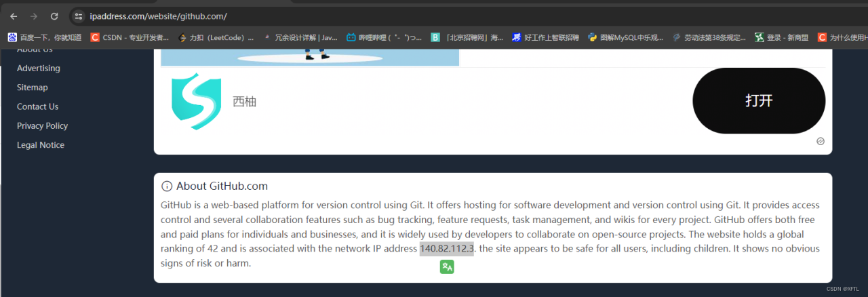The image size is (868, 297).
Task: Click the black 打开 button
Action: point(758,101)
